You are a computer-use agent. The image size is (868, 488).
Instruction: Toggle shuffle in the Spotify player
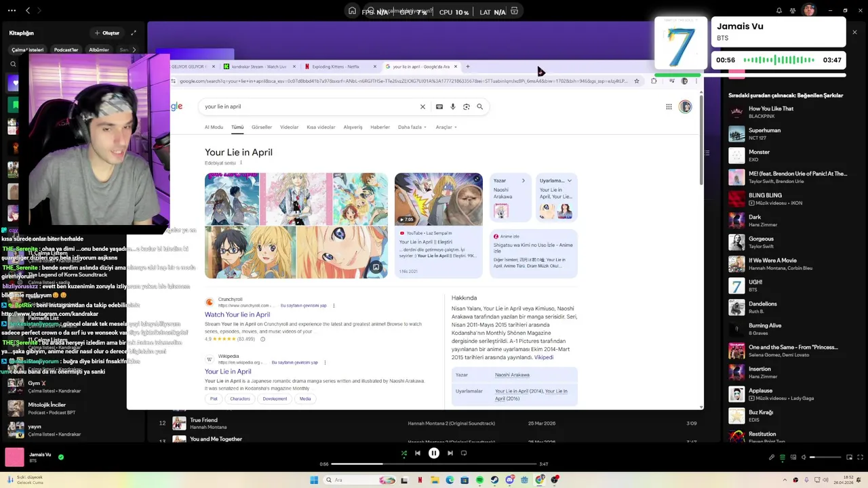[404, 453]
